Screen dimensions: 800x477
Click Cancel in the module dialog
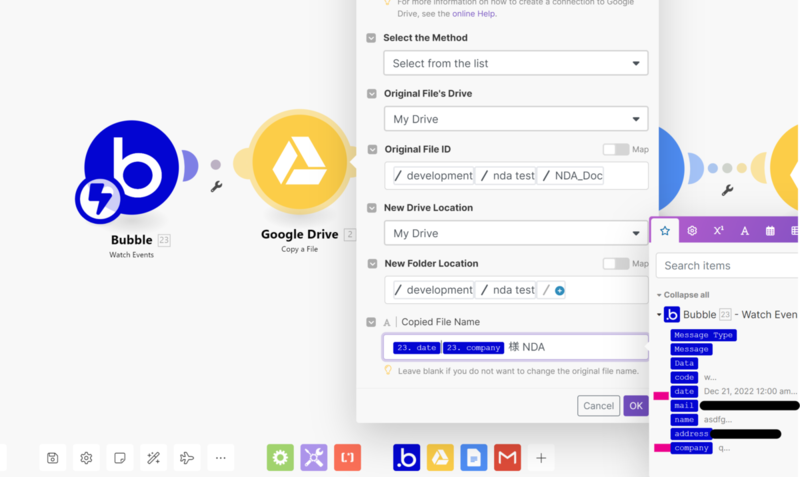pyautogui.click(x=598, y=406)
